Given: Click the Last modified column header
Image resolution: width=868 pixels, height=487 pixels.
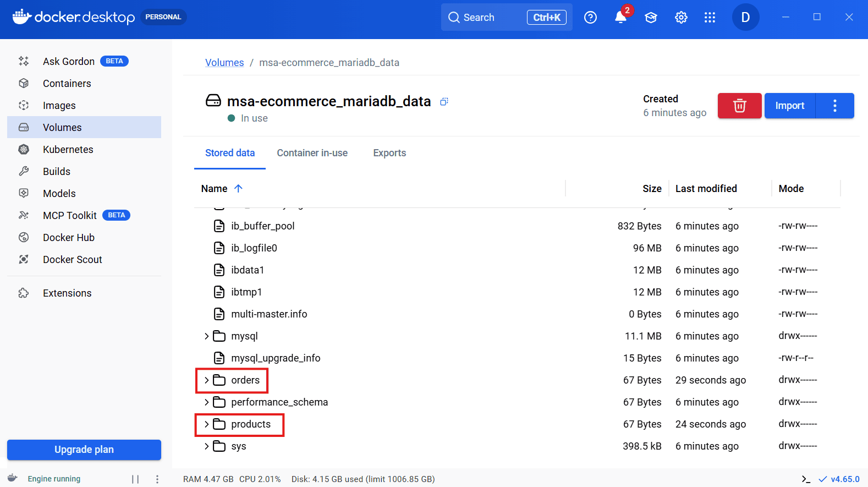Looking at the screenshot, I should tap(706, 189).
